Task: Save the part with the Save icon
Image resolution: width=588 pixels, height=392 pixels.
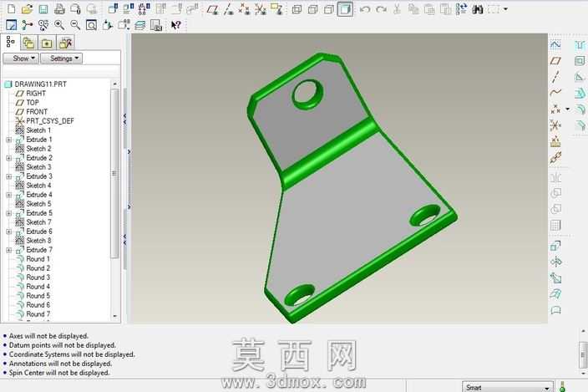Action: (43, 9)
